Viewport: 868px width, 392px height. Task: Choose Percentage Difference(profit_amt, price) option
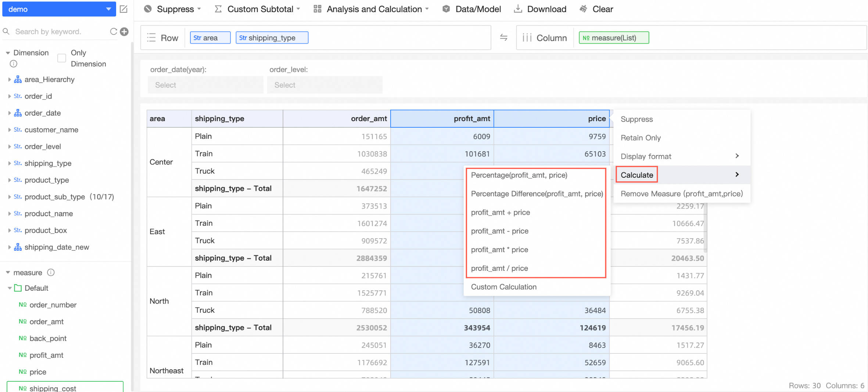click(537, 194)
